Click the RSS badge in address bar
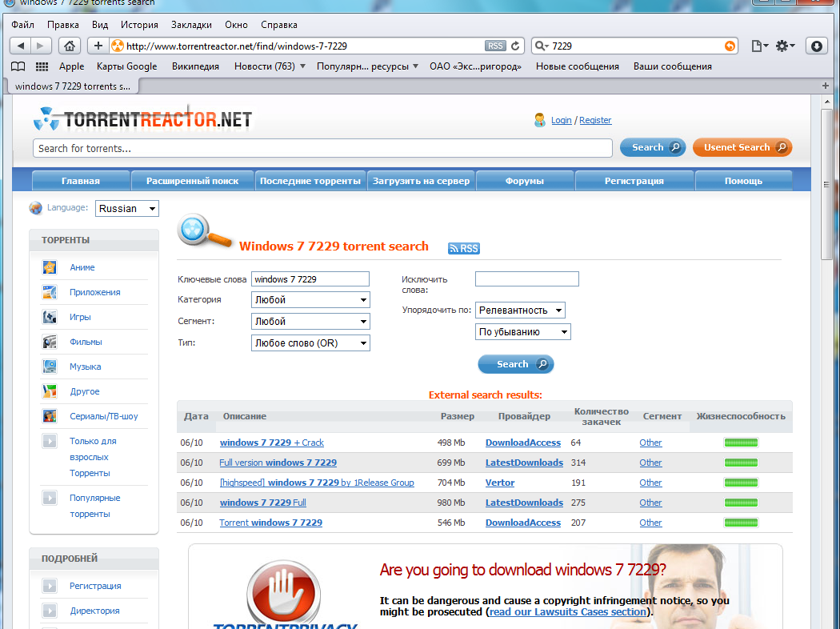Screen dimensions: 840x629 point(495,46)
